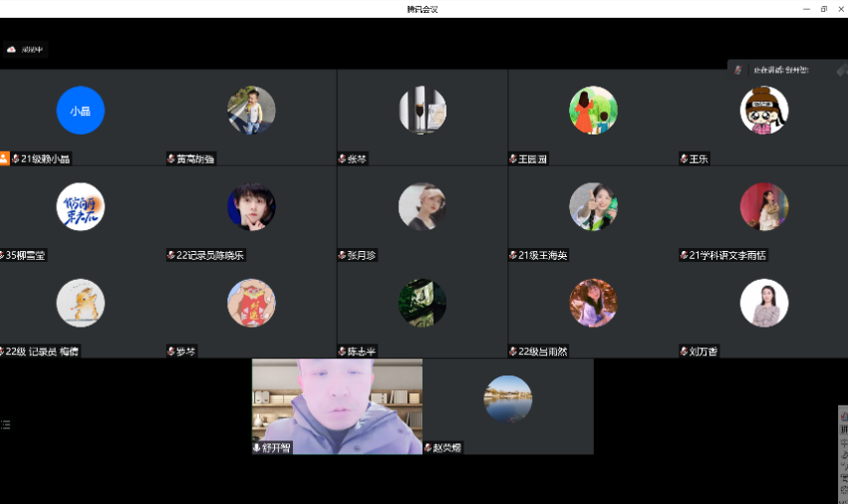Click the mic icon beside 张月珍's name
Image resolution: width=848 pixels, height=504 pixels.
(342, 255)
